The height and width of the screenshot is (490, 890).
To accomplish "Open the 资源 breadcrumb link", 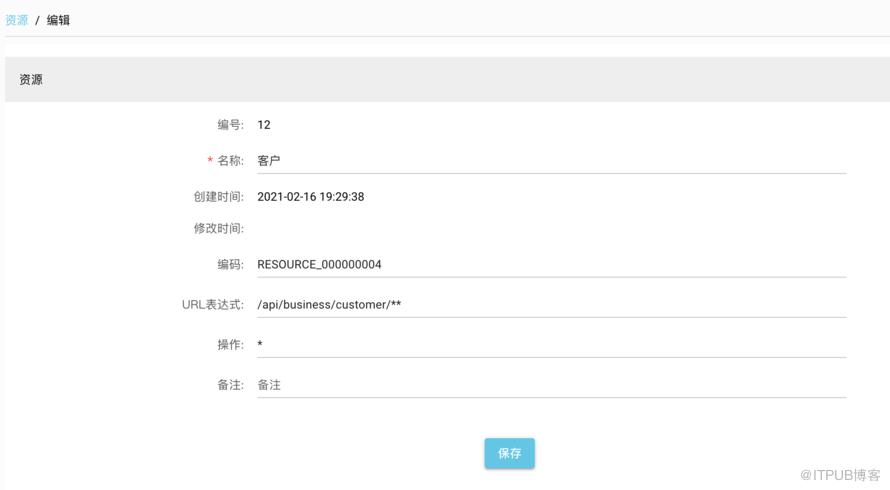I will (16, 20).
